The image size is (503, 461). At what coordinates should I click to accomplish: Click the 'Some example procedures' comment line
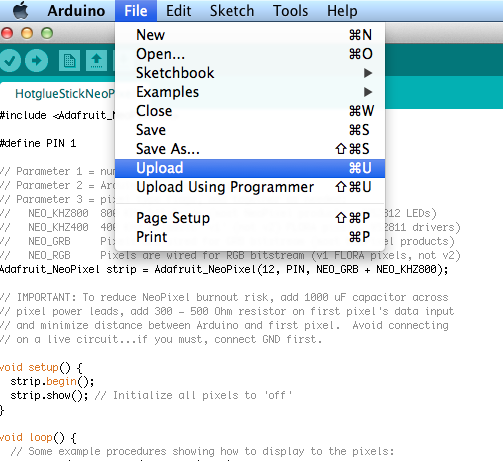coord(202,451)
